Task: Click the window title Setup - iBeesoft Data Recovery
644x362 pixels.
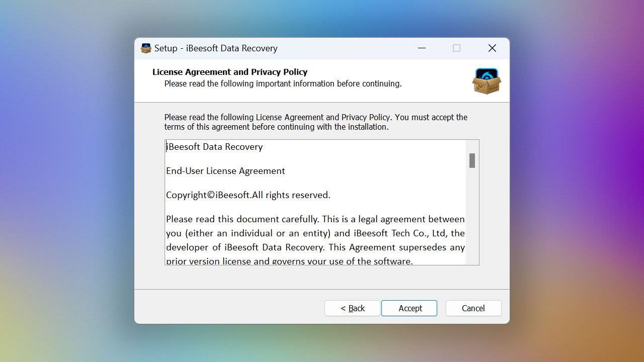Action: pyautogui.click(x=216, y=48)
